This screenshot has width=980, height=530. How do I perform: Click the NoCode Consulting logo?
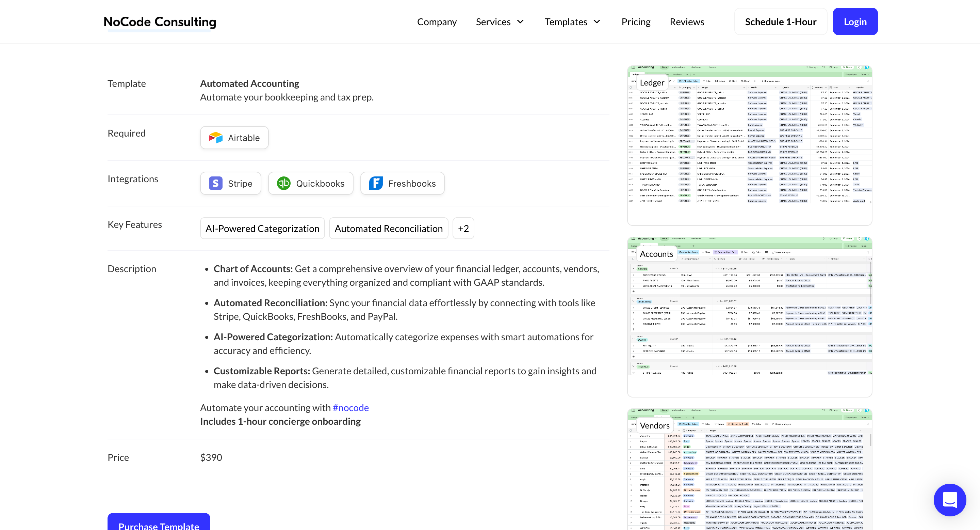pyautogui.click(x=160, y=22)
